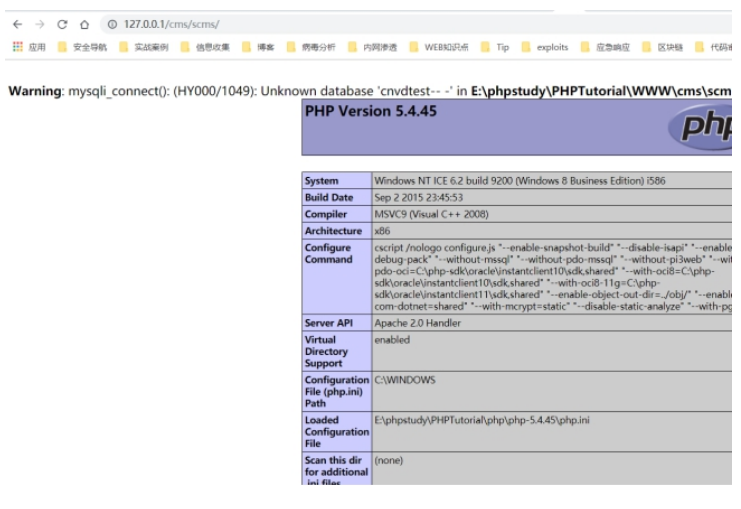
Task: Click the Architecture row label
Action: [x=333, y=231]
